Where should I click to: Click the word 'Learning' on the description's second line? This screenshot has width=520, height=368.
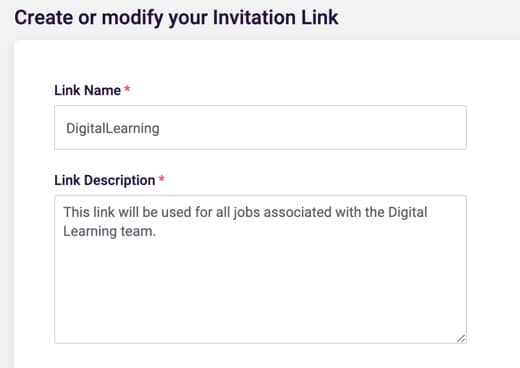90,232
